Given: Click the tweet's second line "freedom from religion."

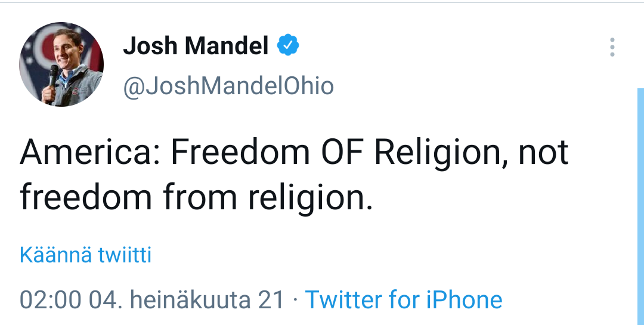Looking at the screenshot, I should tap(196, 198).
